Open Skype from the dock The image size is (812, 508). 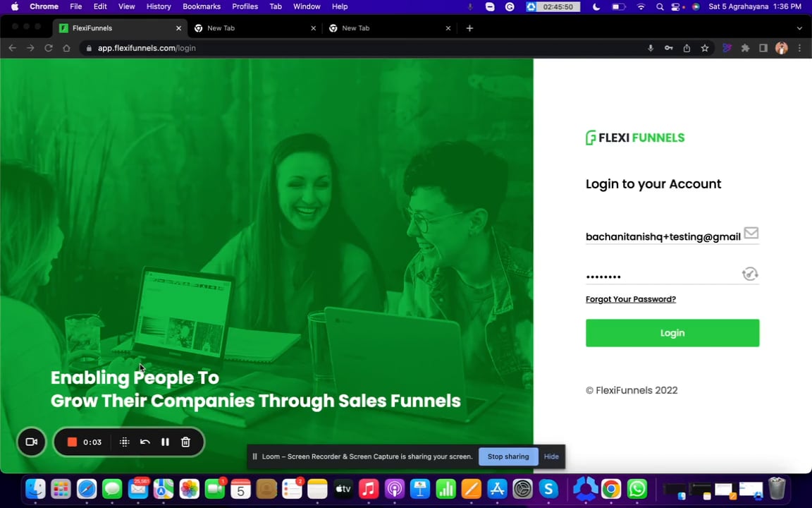point(548,489)
